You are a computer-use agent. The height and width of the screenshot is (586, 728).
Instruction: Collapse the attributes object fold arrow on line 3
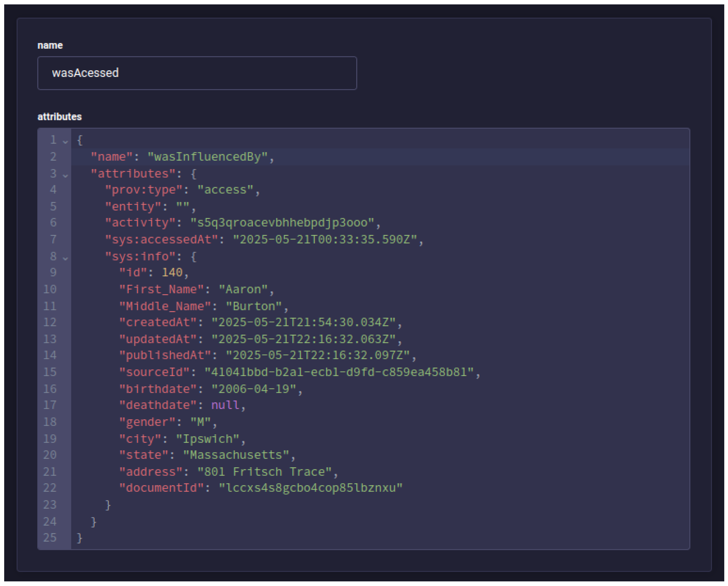(65, 176)
